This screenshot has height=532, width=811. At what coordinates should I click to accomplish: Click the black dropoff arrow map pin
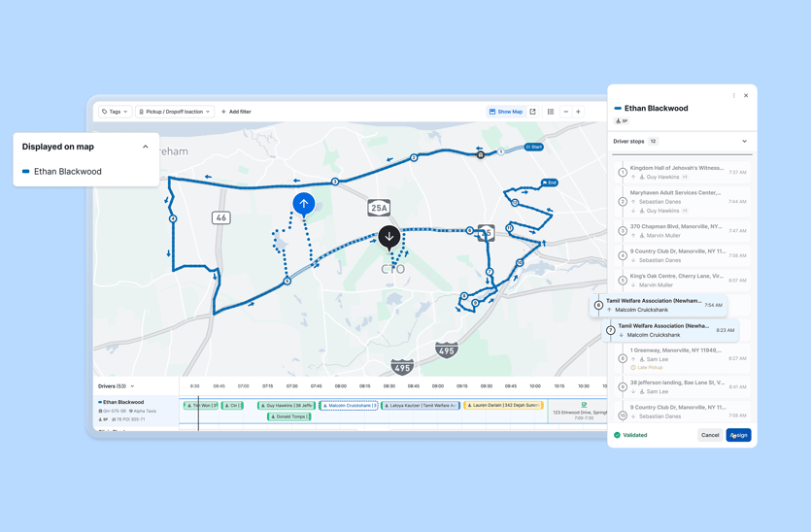click(x=389, y=236)
